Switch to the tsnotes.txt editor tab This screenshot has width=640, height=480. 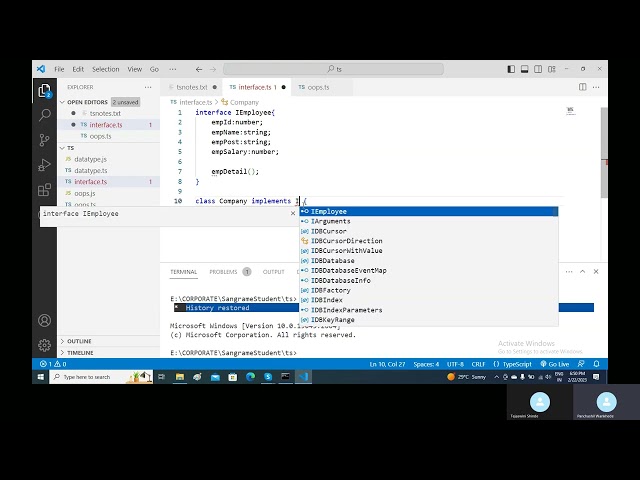click(192, 87)
